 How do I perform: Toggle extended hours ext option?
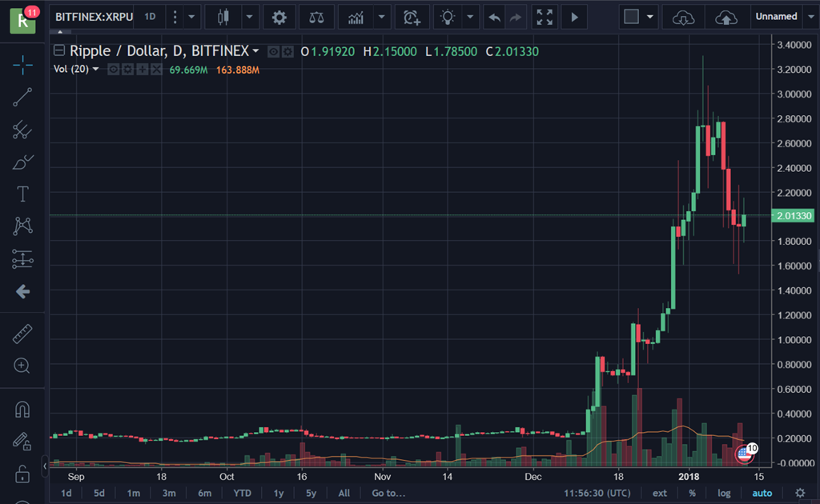[x=660, y=493]
